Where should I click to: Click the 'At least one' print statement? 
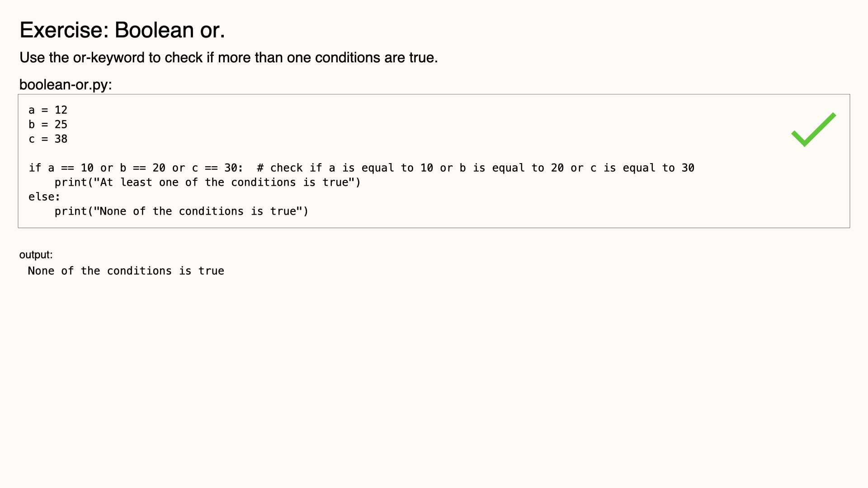click(208, 183)
